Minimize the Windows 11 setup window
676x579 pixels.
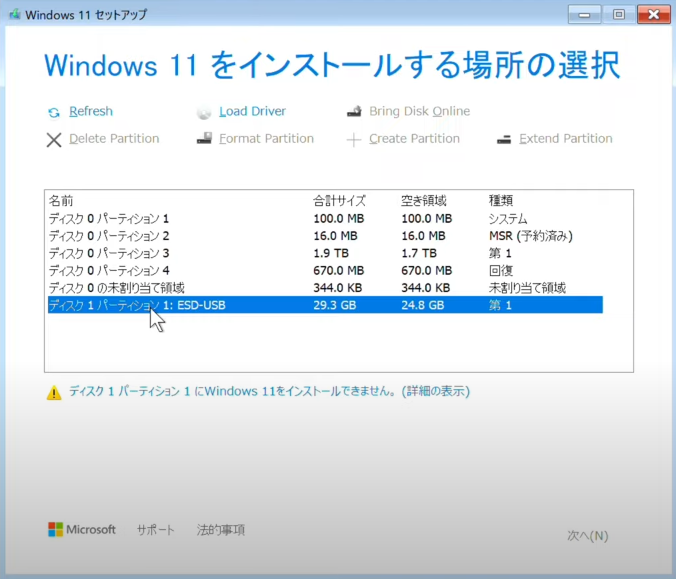click(585, 15)
